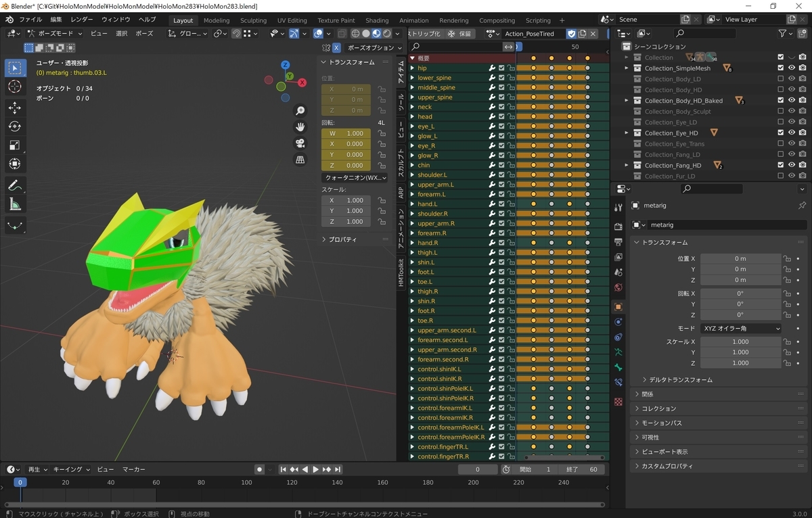Edit the rotation W value field
Screen dimensions: 812x518
click(346, 133)
